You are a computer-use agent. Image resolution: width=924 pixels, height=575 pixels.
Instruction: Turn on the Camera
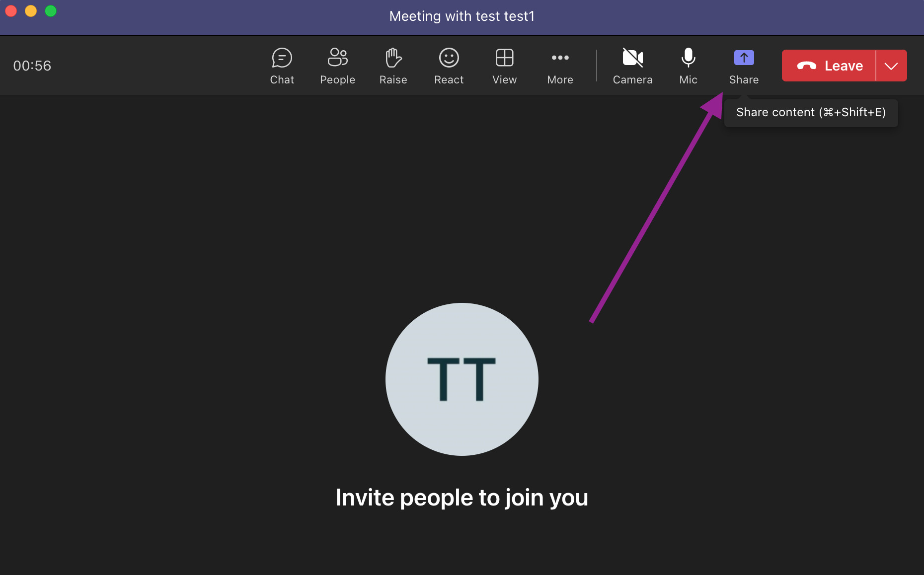point(632,66)
